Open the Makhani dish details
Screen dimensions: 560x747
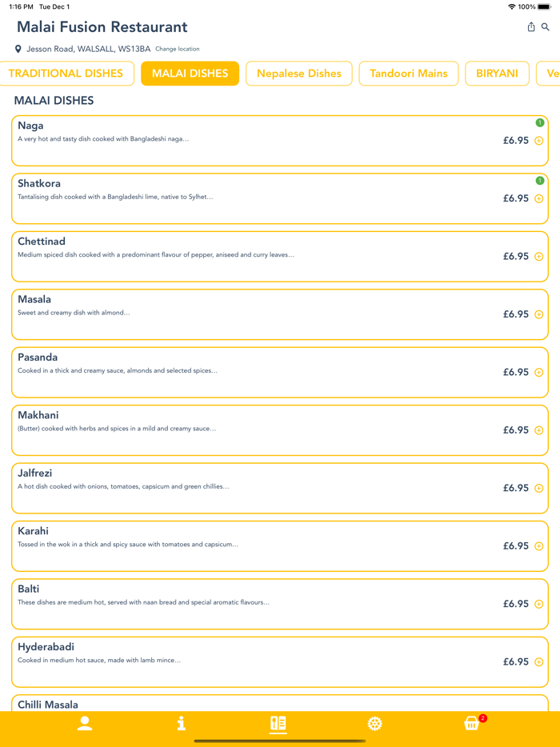pyautogui.click(x=240, y=430)
